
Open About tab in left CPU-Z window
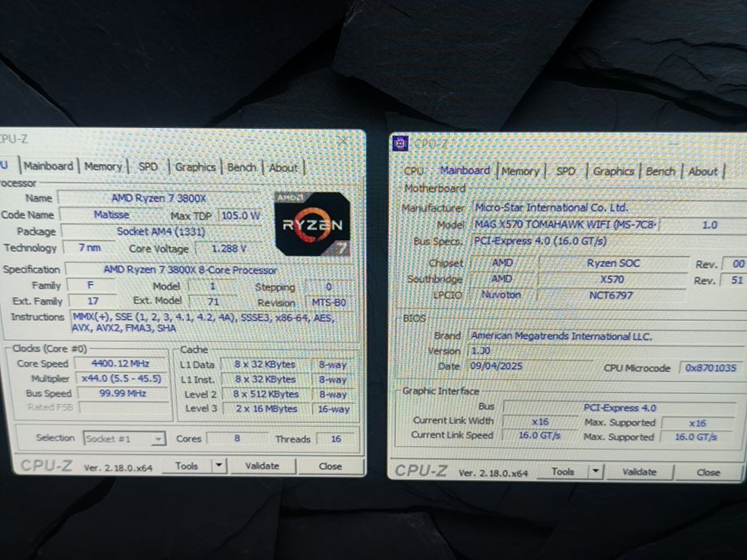283,168
